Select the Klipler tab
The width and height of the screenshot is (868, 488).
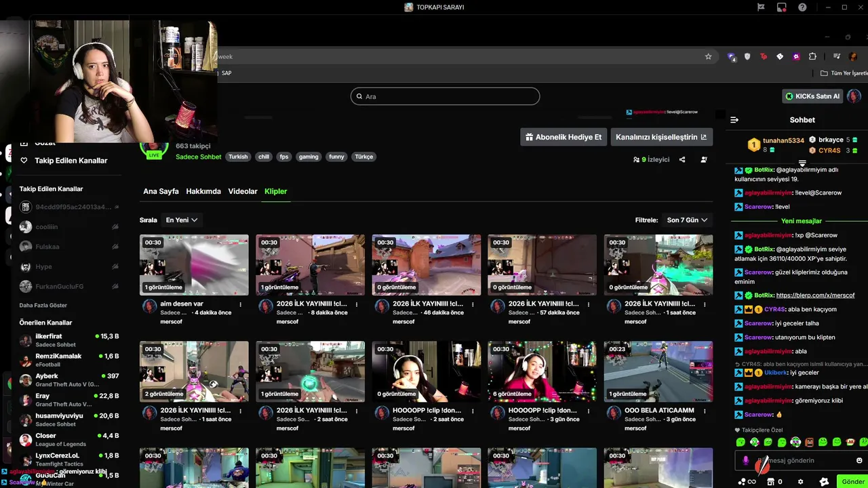pyautogui.click(x=275, y=191)
